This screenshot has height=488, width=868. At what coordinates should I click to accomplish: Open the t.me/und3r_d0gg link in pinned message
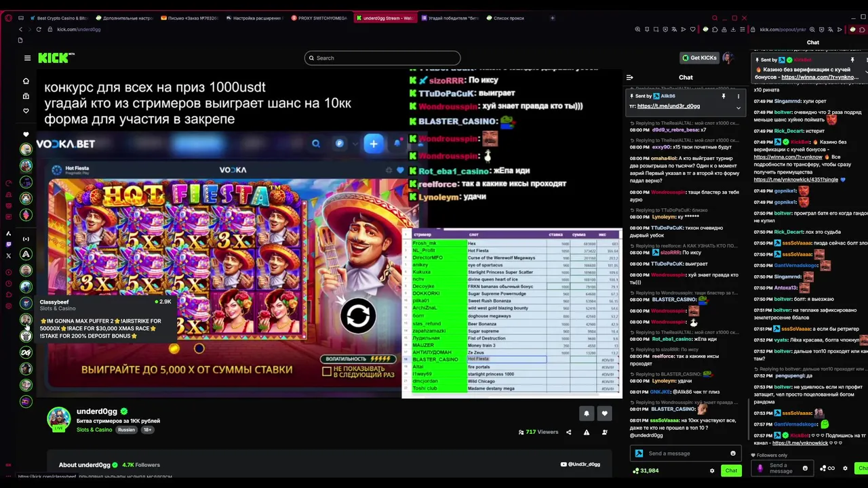tap(669, 106)
